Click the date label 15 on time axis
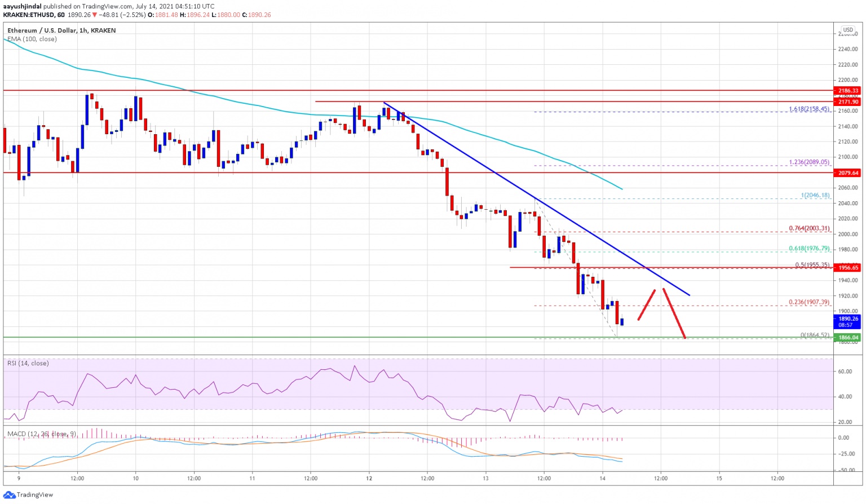 (719, 479)
